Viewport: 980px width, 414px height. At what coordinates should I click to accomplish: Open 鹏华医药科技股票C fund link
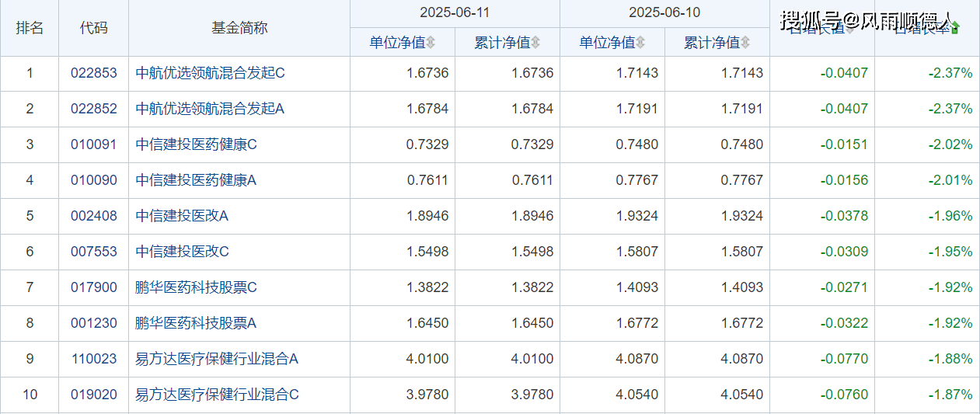tap(197, 287)
